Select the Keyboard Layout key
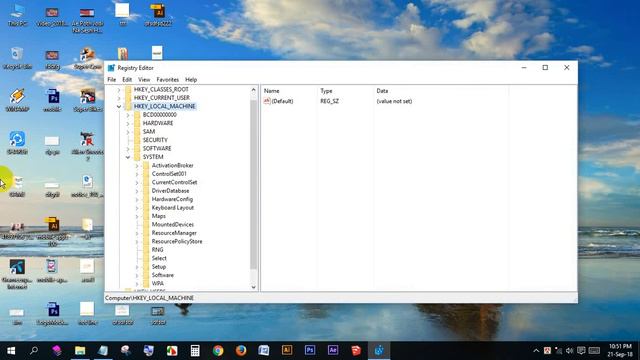This screenshot has width=640, height=360. [x=173, y=208]
